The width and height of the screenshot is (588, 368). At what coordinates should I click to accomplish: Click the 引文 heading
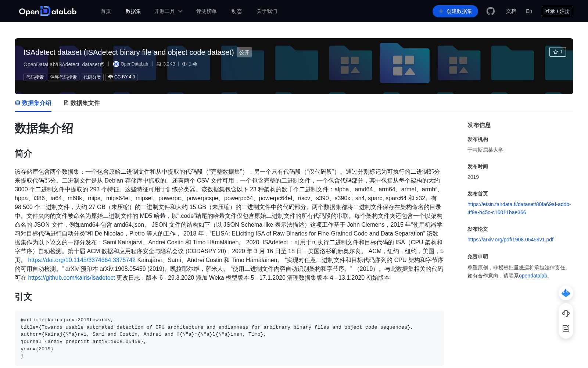[24, 297]
